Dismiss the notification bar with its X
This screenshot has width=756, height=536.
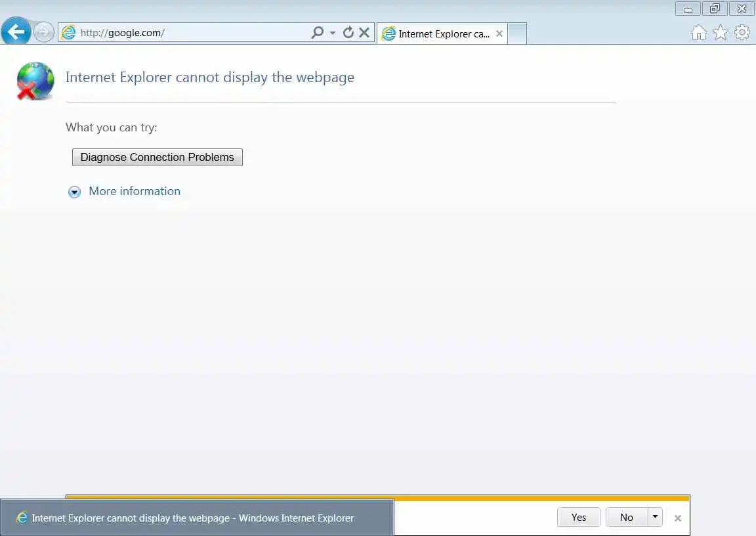click(x=678, y=518)
